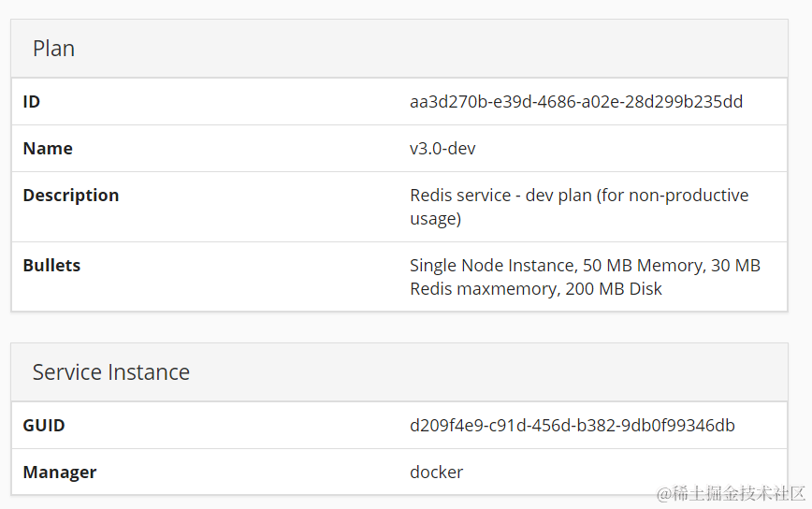The width and height of the screenshot is (812, 509).
Task: Click the ID row label
Action: coord(32,101)
